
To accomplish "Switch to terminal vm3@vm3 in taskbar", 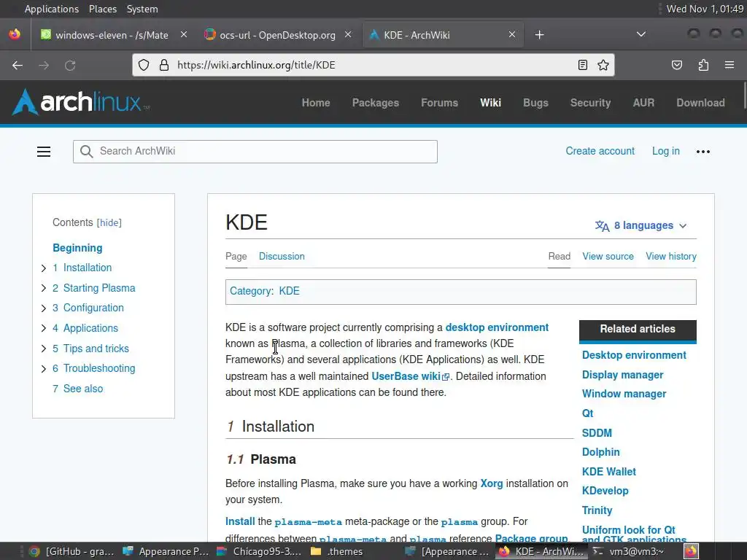I will (629, 551).
